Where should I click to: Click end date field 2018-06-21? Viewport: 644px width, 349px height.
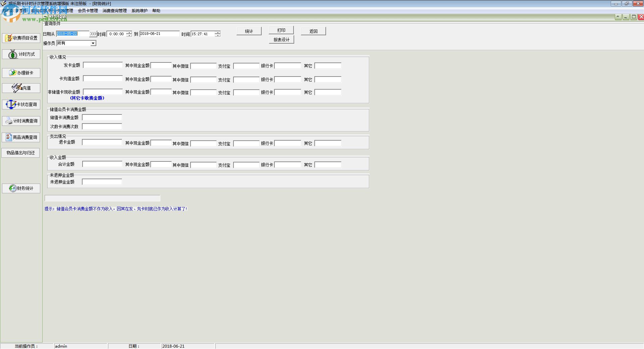160,34
